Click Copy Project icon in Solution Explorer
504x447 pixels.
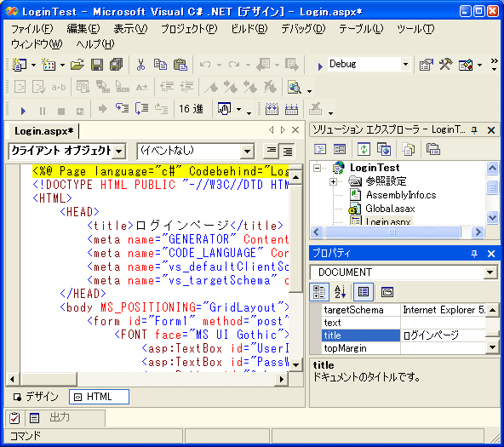point(384,149)
